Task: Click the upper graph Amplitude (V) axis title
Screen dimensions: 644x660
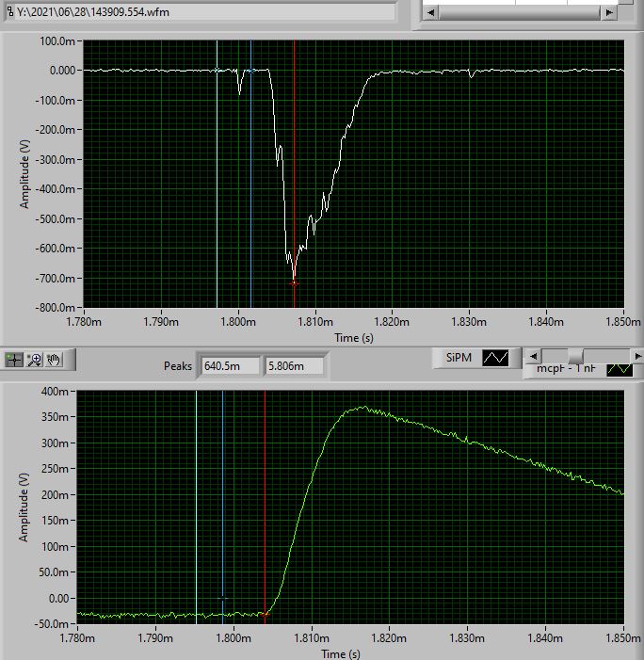Action: tap(24, 174)
